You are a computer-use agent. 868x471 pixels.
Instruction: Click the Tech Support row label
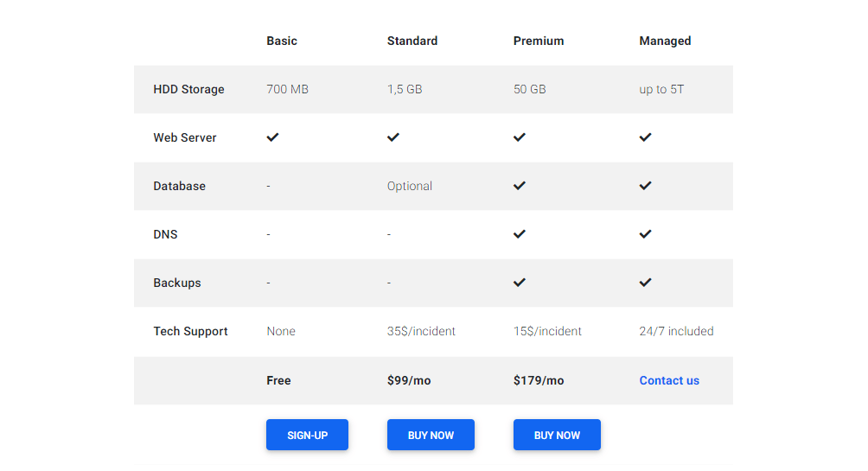coord(190,331)
